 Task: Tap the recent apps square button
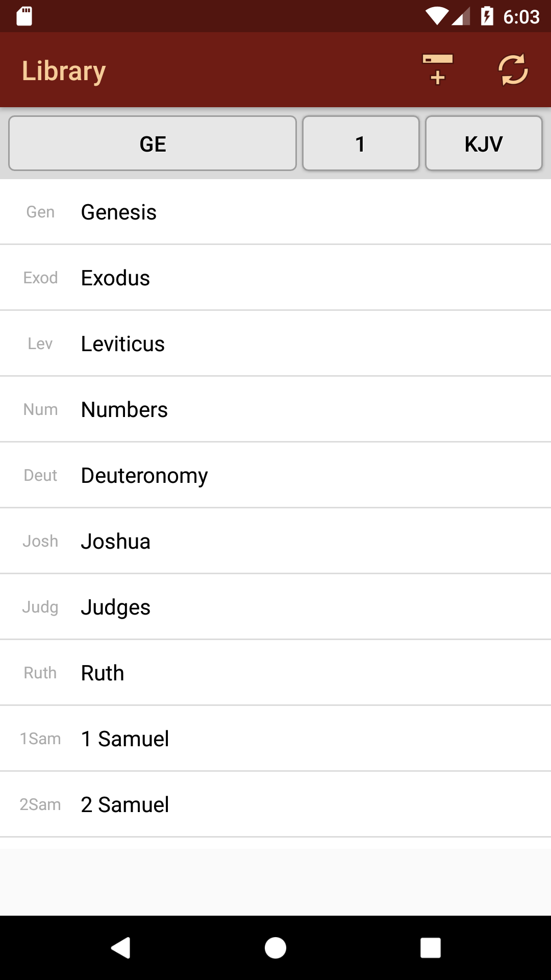tap(430, 948)
